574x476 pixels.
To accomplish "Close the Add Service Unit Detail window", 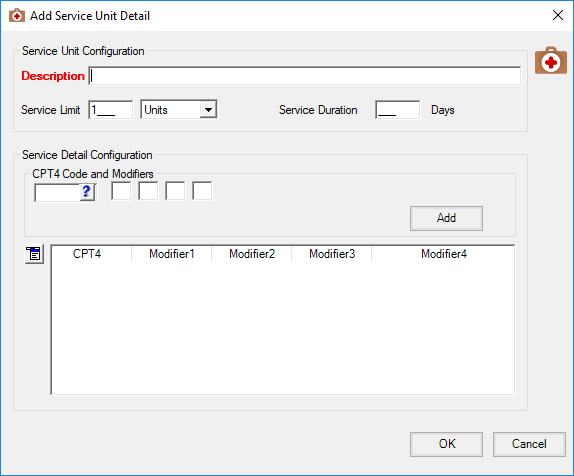I will tap(558, 15).
